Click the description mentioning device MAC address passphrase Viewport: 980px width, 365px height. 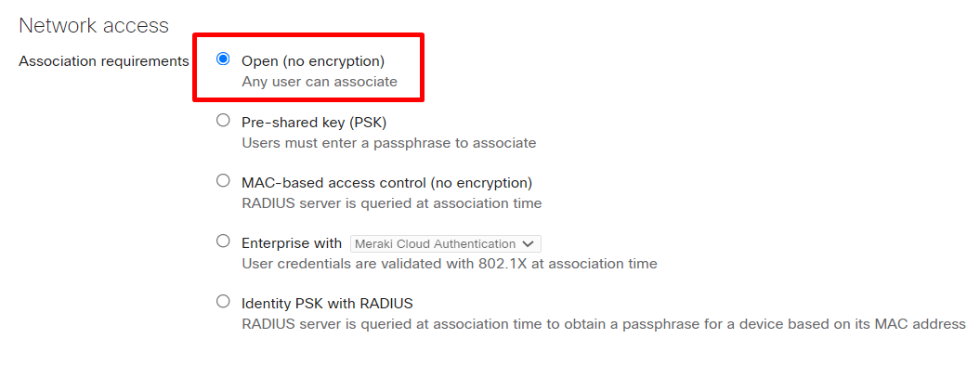pos(604,324)
